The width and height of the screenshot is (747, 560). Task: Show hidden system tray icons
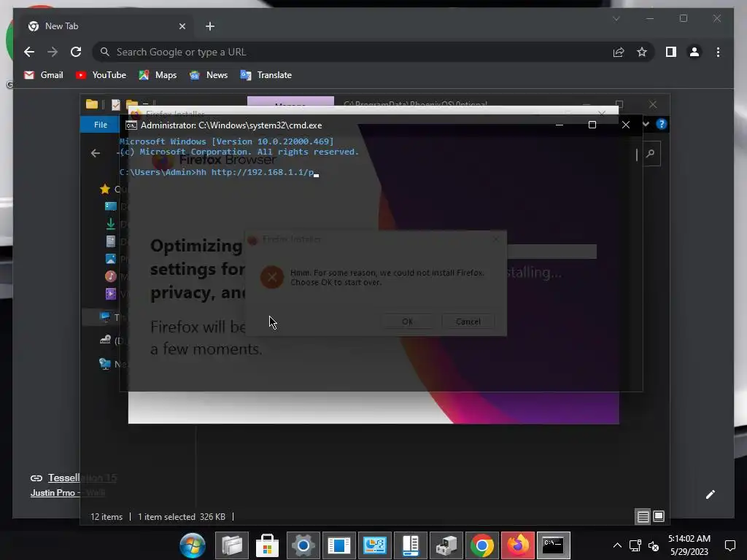pos(617,545)
